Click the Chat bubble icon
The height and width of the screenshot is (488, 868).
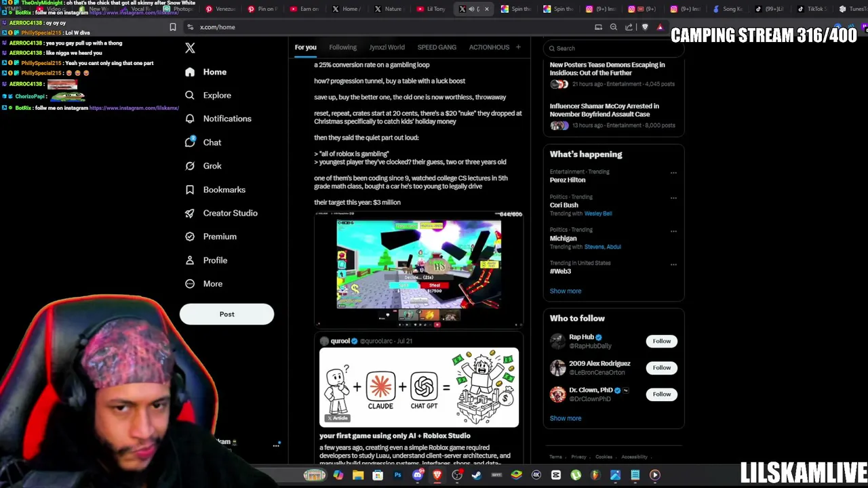[190, 142]
